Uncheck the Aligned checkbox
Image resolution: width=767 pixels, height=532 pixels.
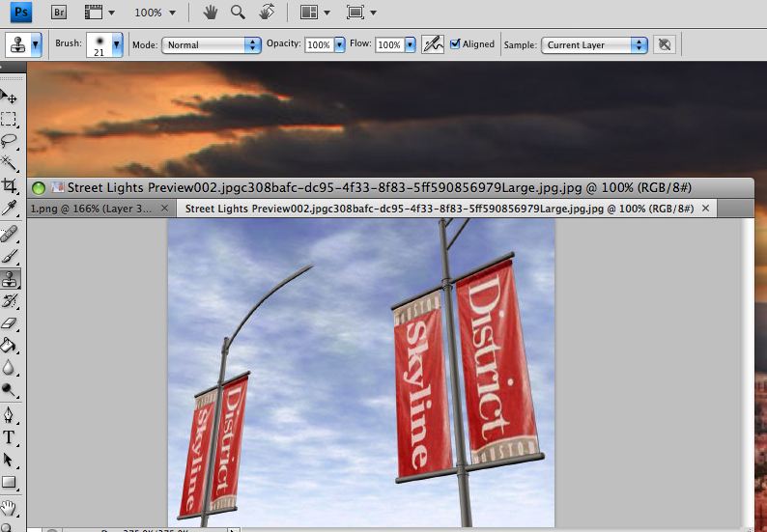pyautogui.click(x=456, y=44)
